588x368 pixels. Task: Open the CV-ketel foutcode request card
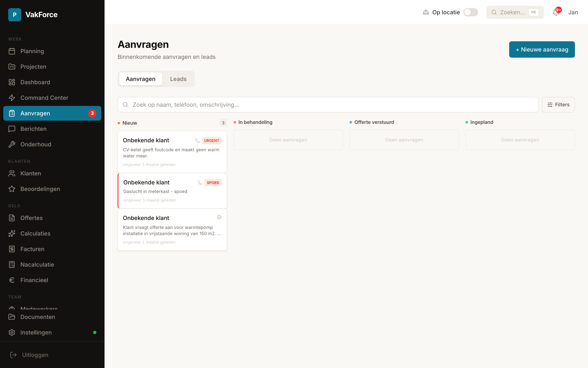[x=172, y=152]
